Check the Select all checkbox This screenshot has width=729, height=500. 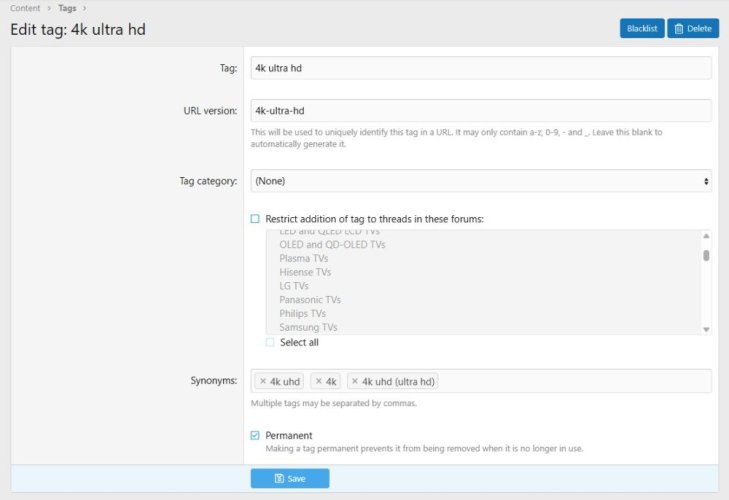(270, 342)
